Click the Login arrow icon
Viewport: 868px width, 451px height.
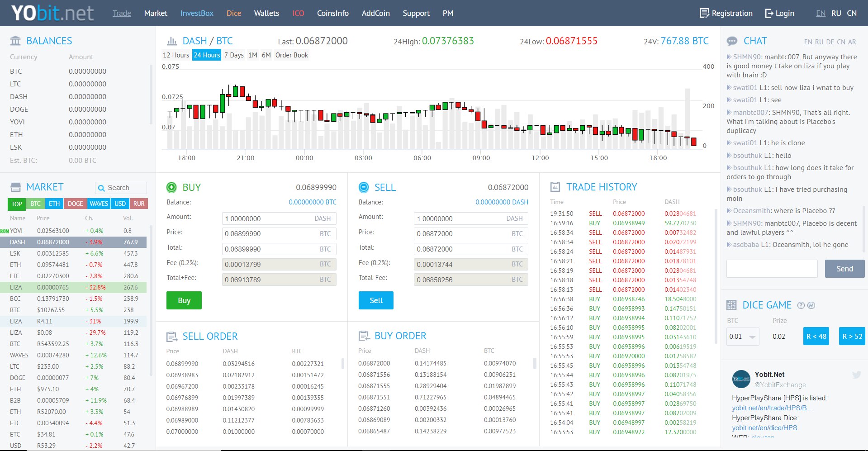coord(769,13)
